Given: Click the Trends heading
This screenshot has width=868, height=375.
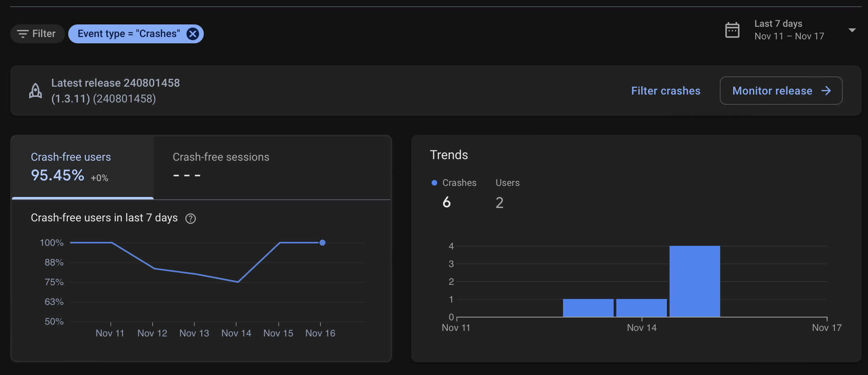Looking at the screenshot, I should coord(449,155).
